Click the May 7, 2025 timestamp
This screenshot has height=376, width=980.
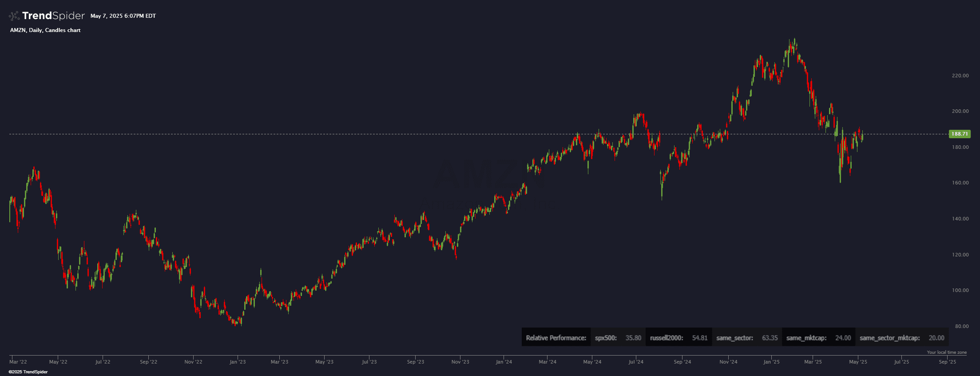123,16
